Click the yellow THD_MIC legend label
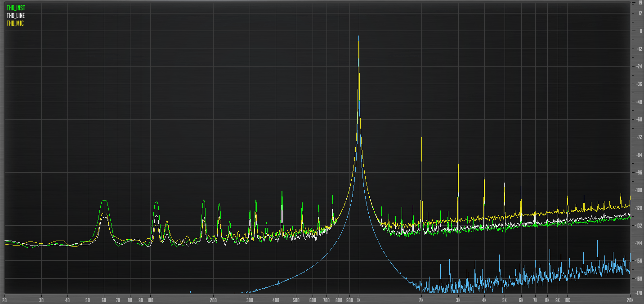The height and width of the screenshot is (304, 644). click(x=15, y=23)
